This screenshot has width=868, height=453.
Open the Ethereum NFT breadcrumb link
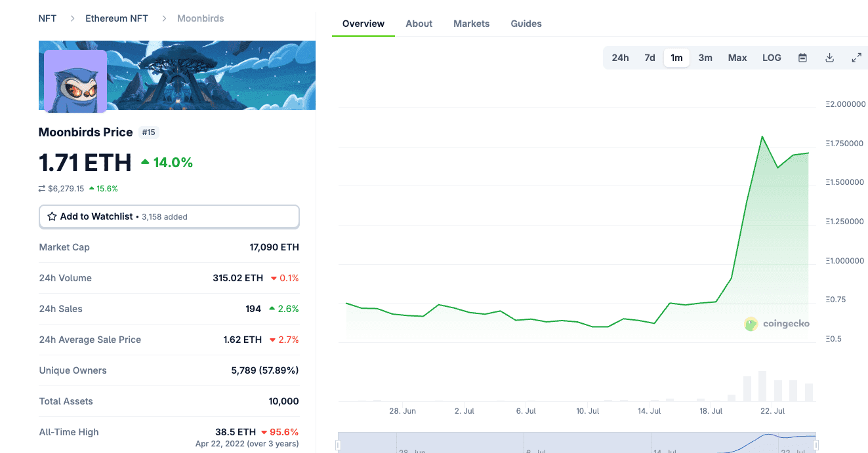click(x=117, y=18)
